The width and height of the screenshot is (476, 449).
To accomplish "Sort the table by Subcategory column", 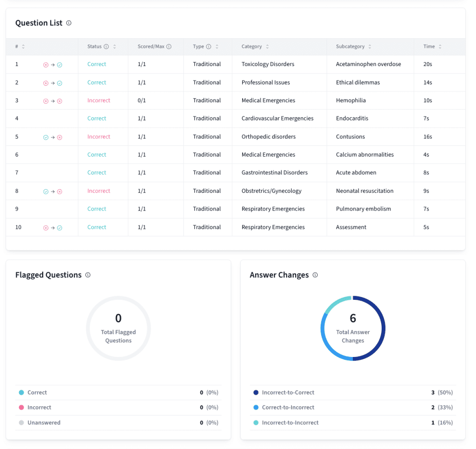I will pyautogui.click(x=370, y=46).
